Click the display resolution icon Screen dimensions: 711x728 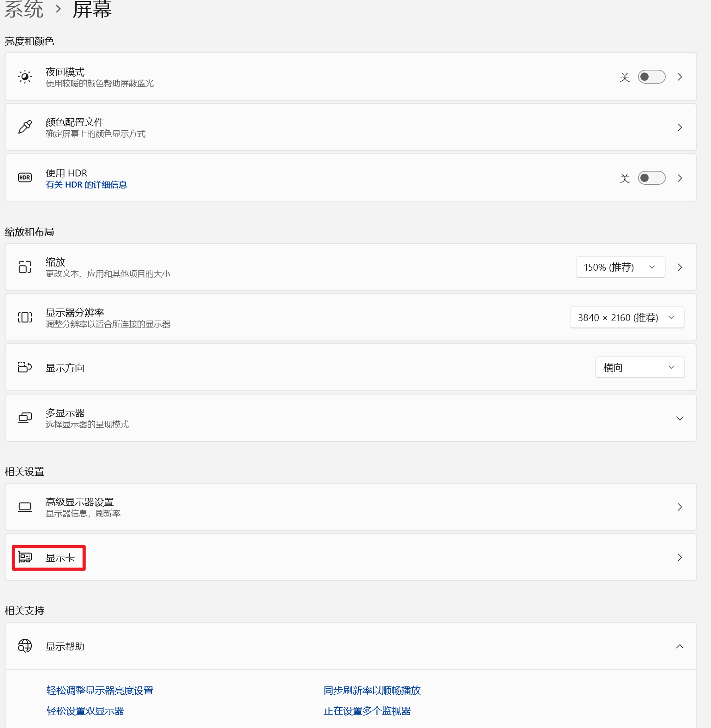coord(25,317)
